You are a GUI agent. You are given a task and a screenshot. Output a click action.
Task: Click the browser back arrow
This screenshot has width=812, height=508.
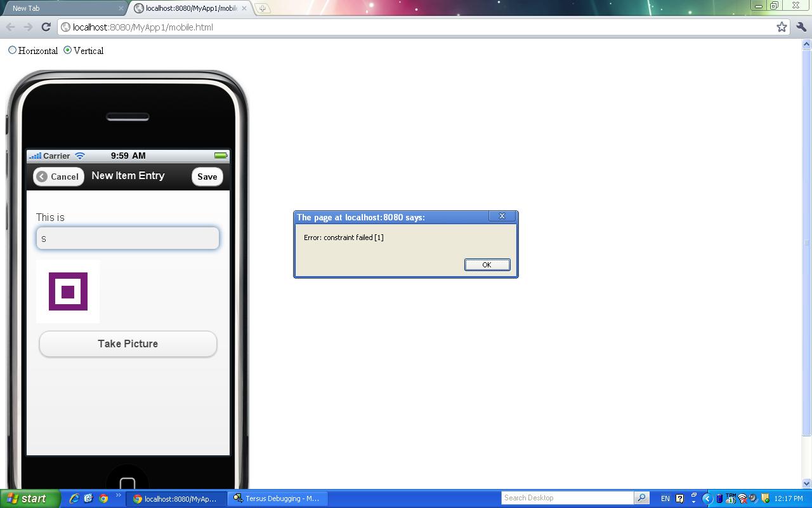[x=11, y=27]
